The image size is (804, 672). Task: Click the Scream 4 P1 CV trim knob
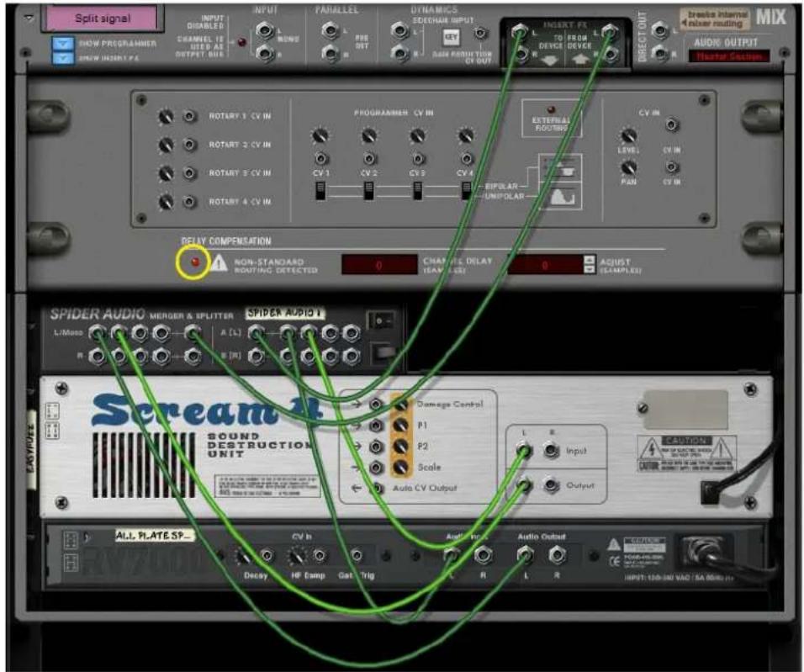point(400,426)
